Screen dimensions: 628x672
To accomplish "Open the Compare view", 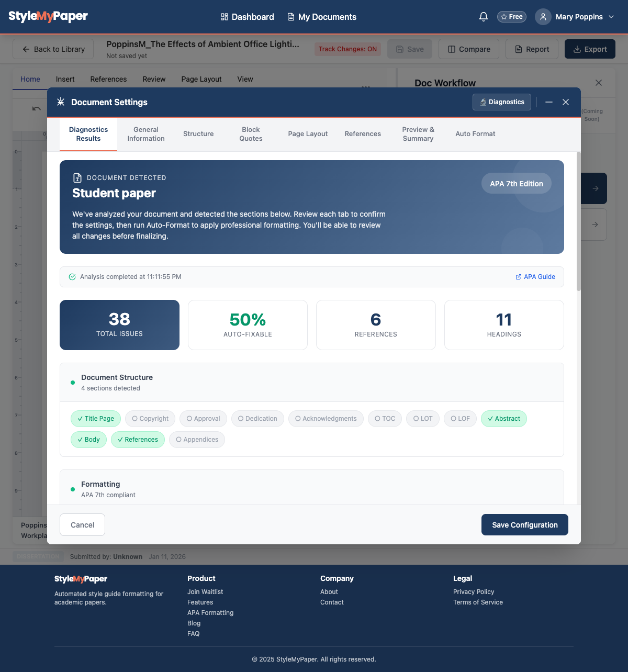I will click(469, 49).
